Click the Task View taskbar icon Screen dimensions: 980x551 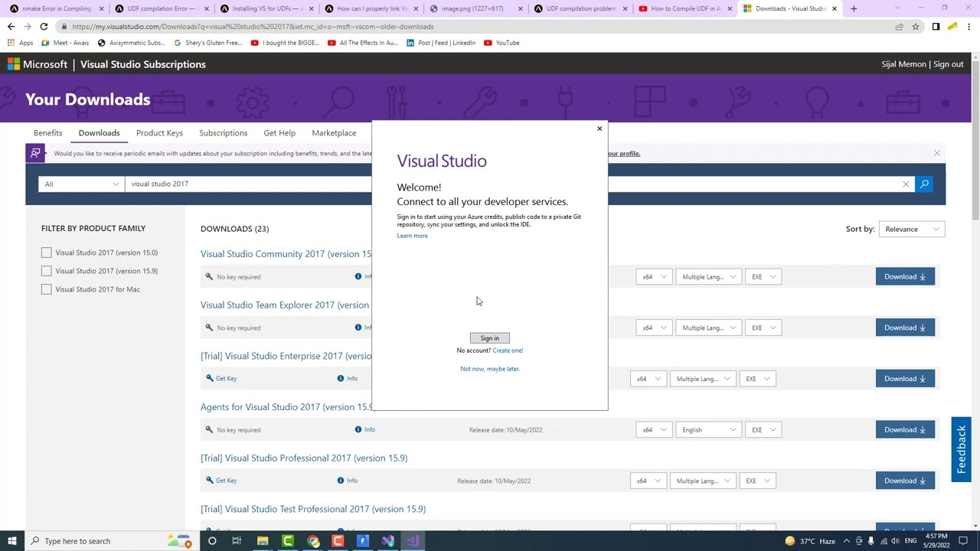(237, 541)
